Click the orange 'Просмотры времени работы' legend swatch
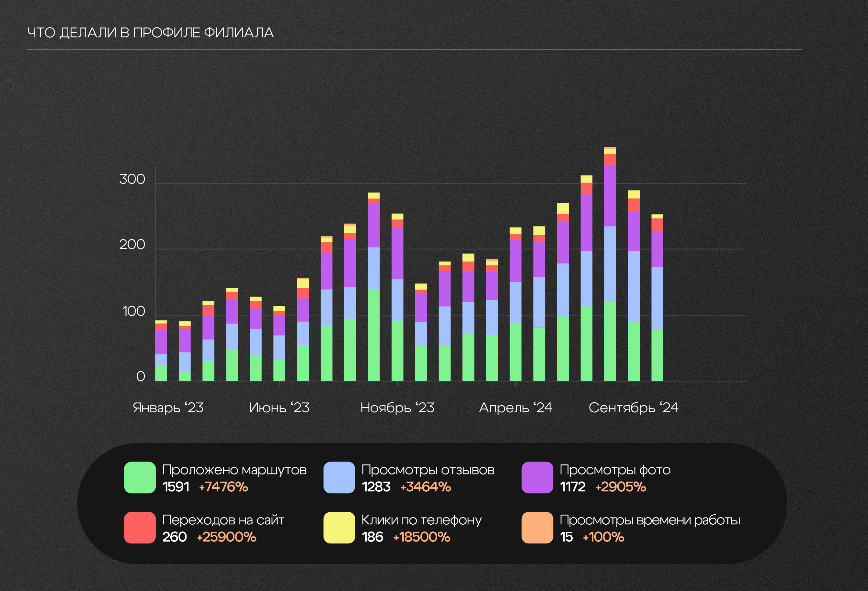 (537, 528)
